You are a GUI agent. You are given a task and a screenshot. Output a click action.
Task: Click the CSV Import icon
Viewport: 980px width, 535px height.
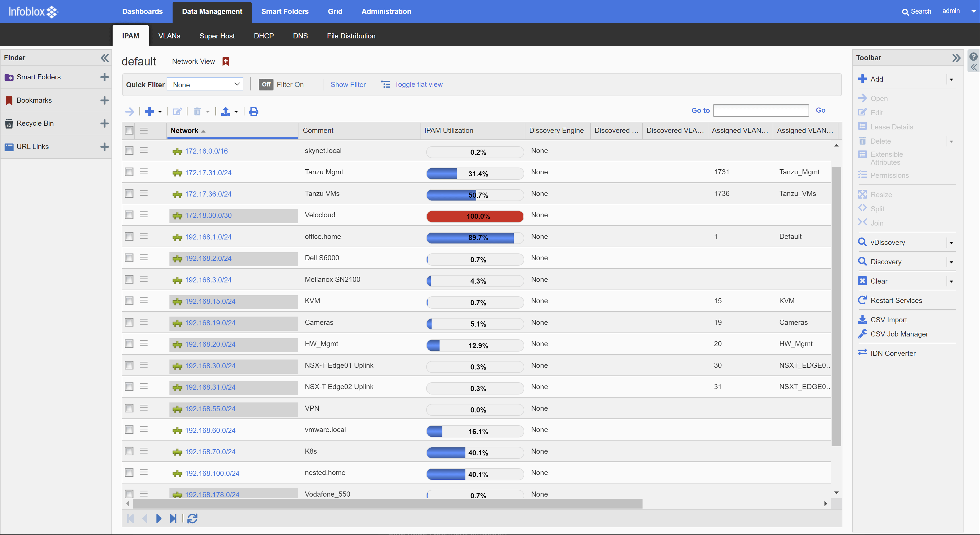(x=862, y=320)
